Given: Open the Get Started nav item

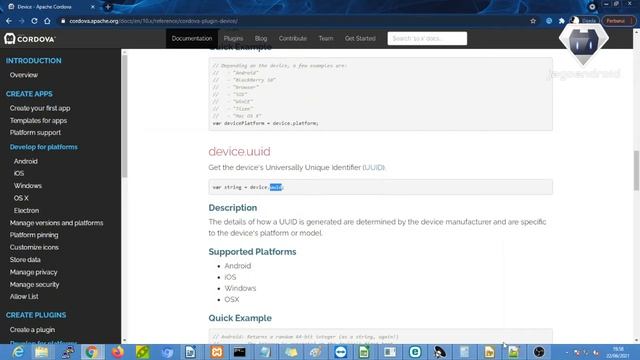Looking at the screenshot, I should tap(360, 38).
